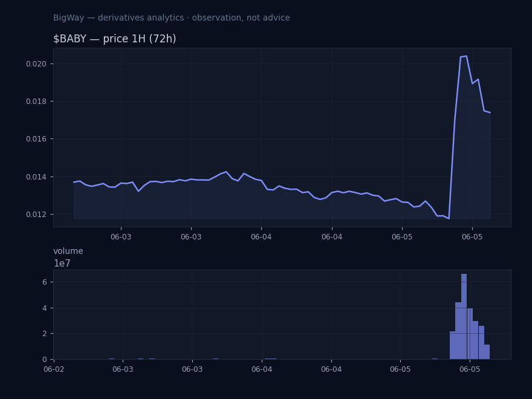The image size is (532, 399).
Task: Click the 0.014 price axis label
Action: (36, 177)
